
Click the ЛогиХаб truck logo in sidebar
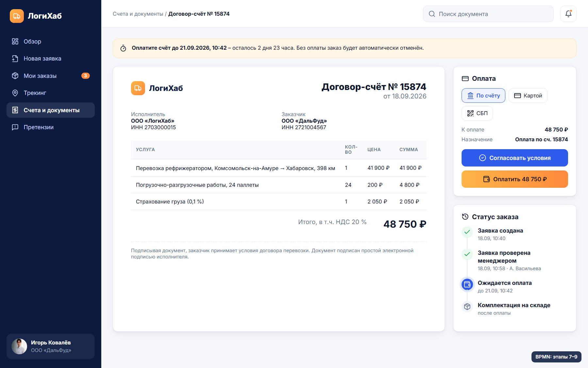(17, 16)
